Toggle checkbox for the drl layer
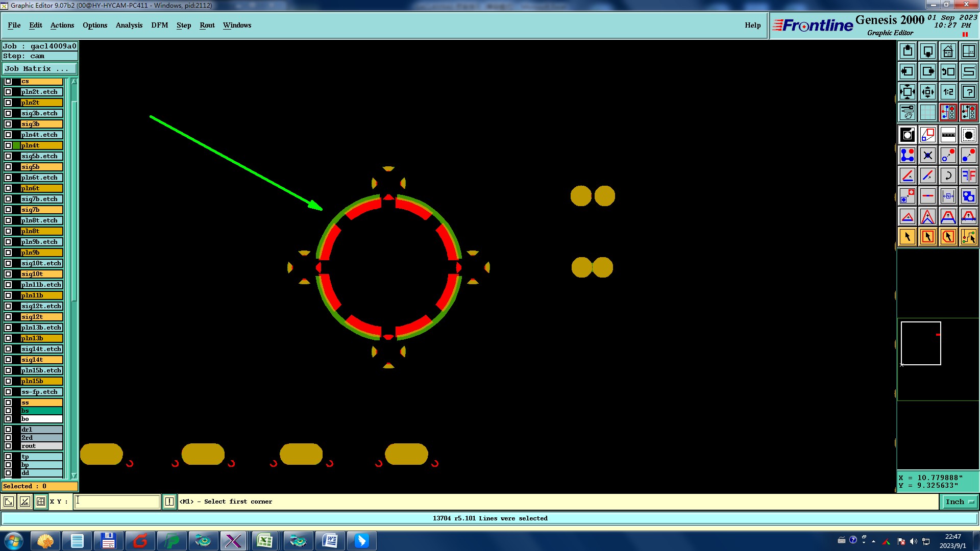The image size is (980, 551). click(x=8, y=430)
